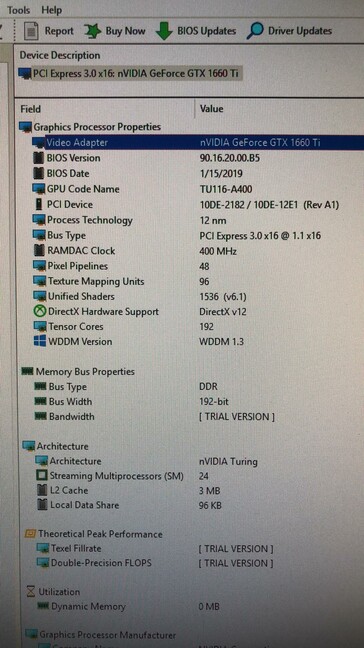Open the Help menu
Screen dimensions: 364x648
[52, 10]
